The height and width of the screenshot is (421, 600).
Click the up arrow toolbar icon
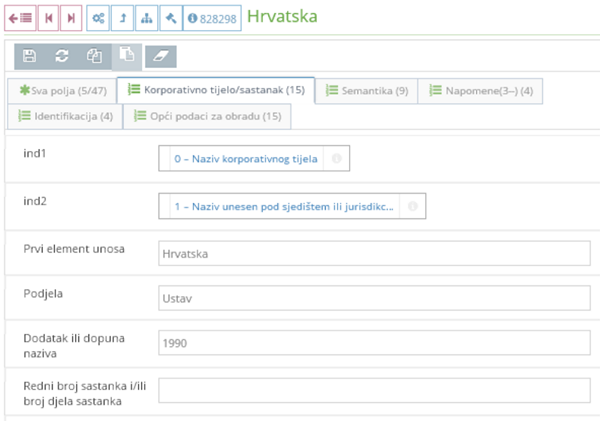pos(122,18)
